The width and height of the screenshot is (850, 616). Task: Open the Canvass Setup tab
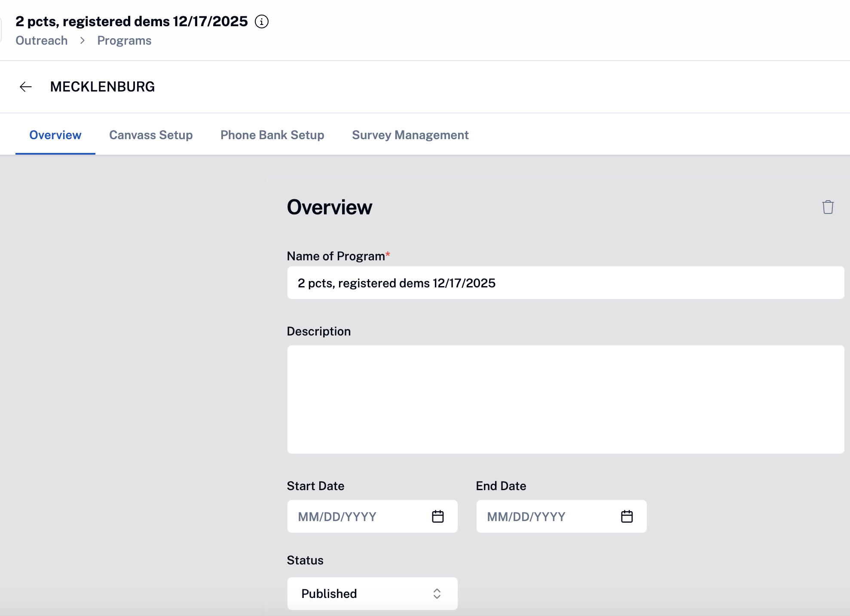pos(151,135)
